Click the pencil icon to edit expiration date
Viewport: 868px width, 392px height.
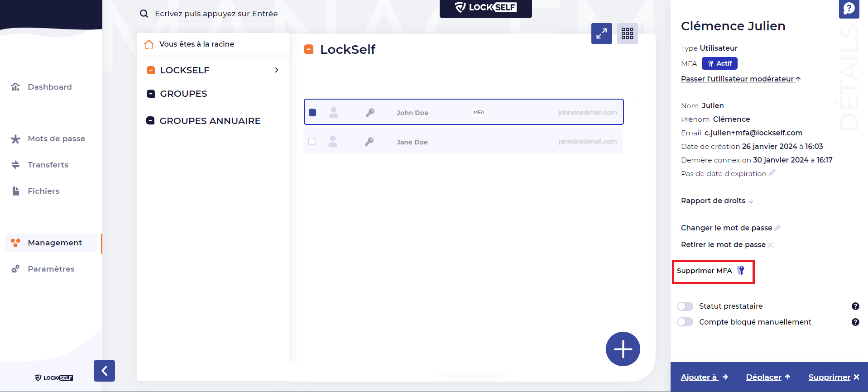click(772, 173)
